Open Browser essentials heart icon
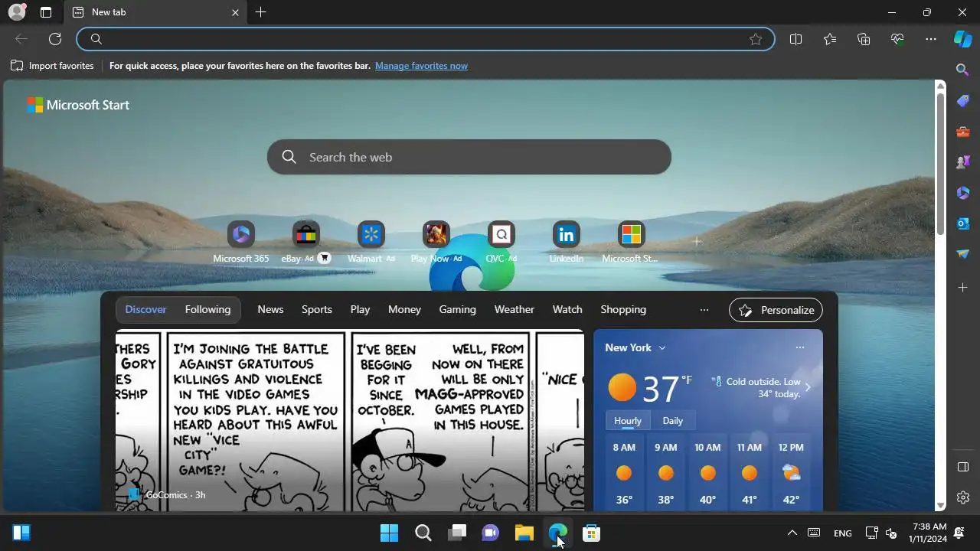This screenshot has width=980, height=551. coord(897,39)
